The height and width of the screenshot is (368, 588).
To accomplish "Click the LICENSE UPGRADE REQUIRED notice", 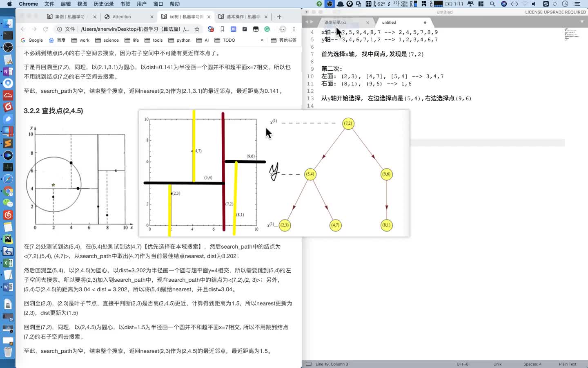I will coord(555,12).
